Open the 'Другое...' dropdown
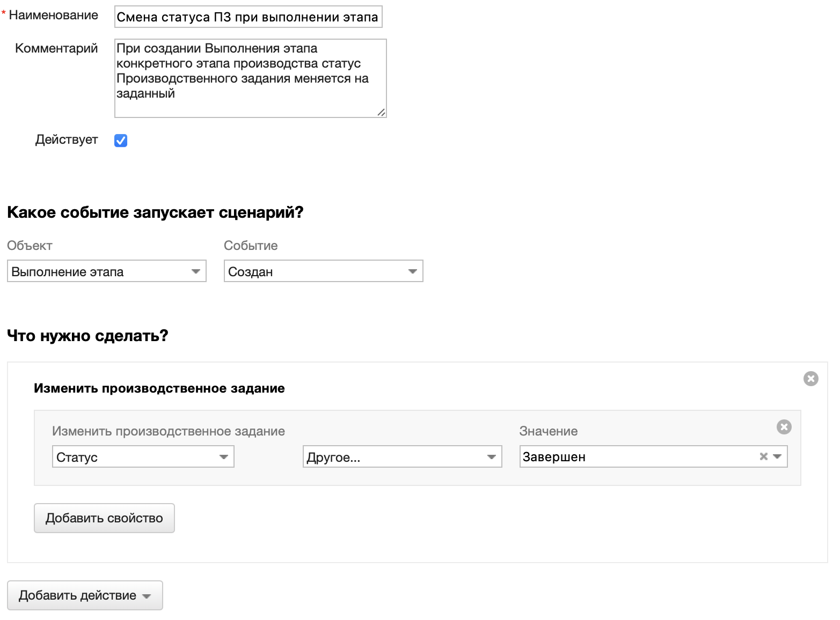 coord(402,457)
